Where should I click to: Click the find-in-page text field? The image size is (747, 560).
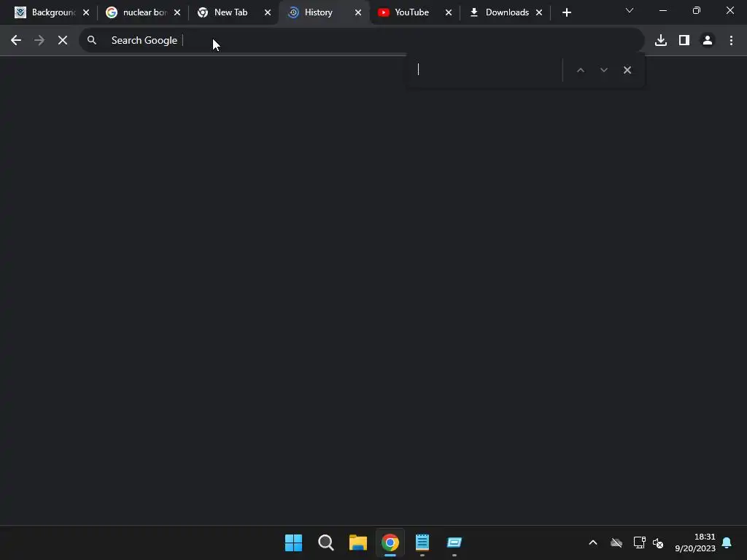point(487,69)
